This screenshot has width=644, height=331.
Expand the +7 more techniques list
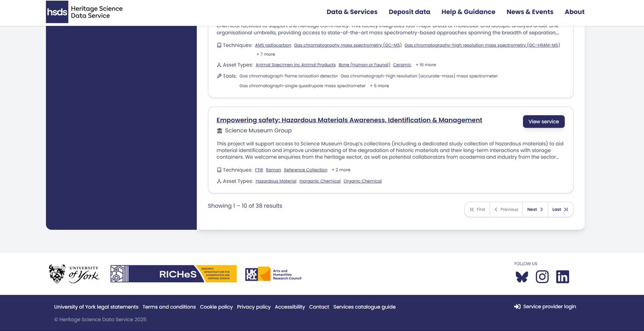click(265, 54)
